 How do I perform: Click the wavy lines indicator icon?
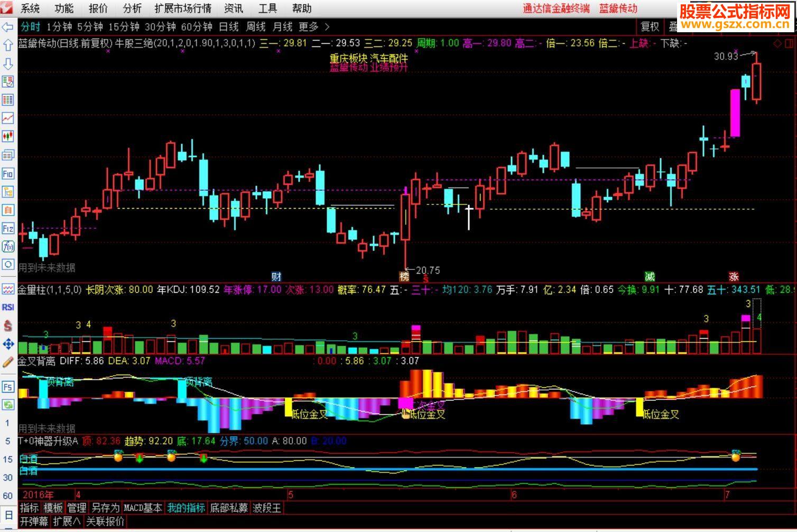click(x=8, y=290)
